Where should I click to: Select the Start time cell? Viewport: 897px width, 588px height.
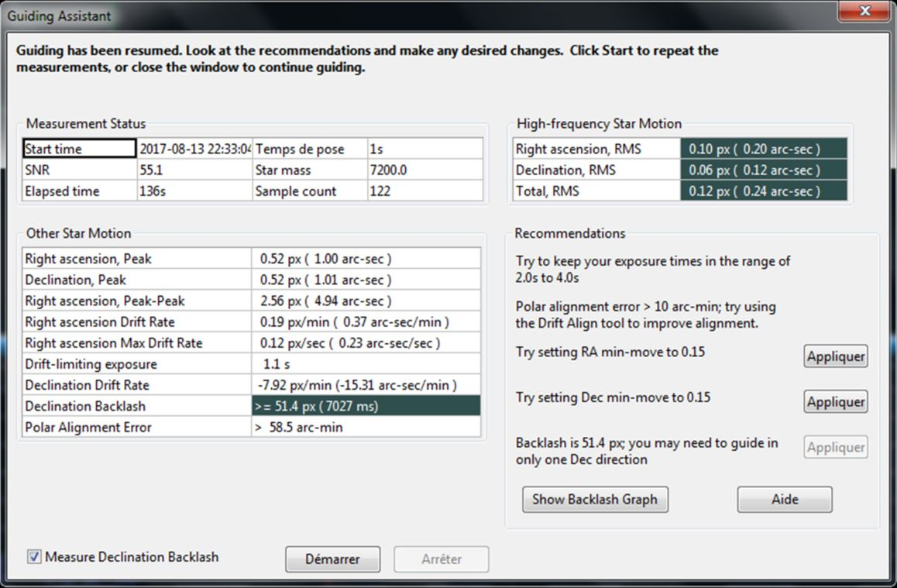pos(80,149)
